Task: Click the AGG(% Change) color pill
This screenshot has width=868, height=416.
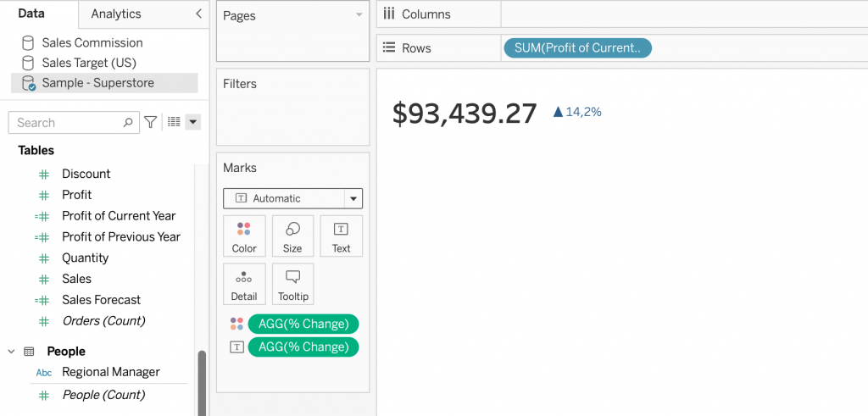Action: pyautogui.click(x=303, y=324)
